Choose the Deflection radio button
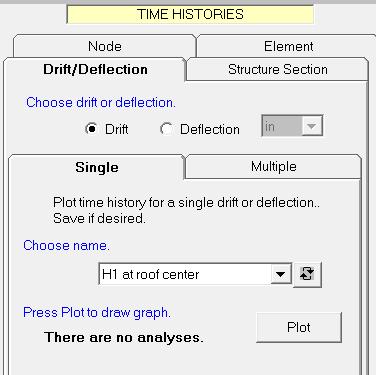Viewport: 376px width, 375px height. (x=166, y=129)
